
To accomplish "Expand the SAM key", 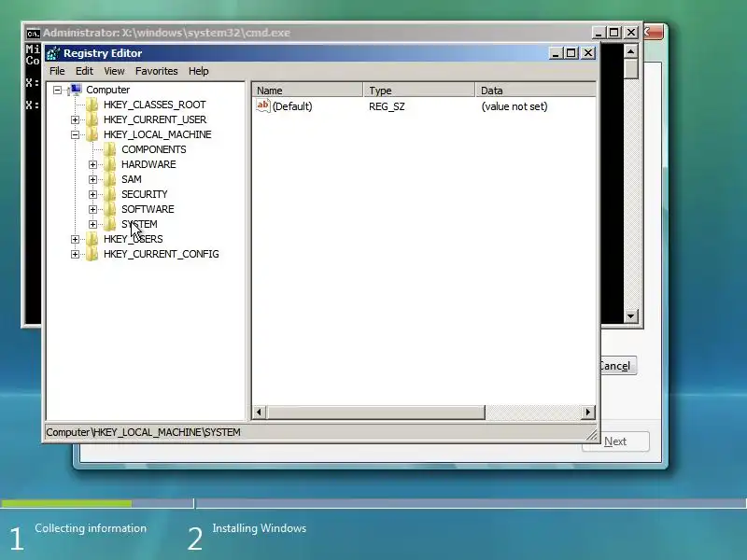I will (92, 179).
